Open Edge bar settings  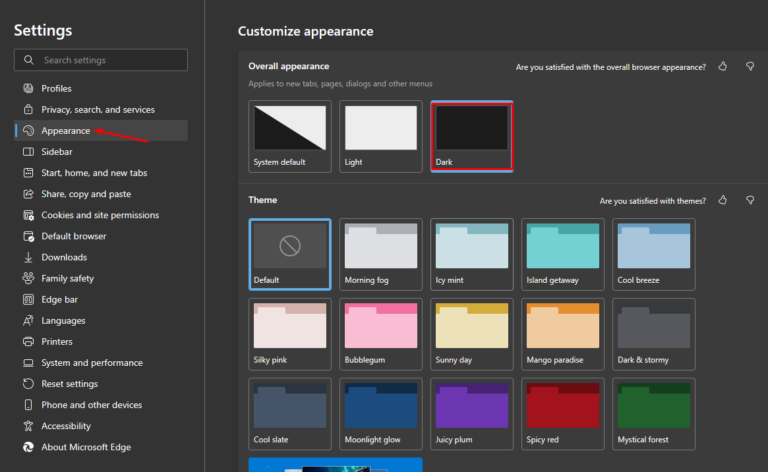101,299
